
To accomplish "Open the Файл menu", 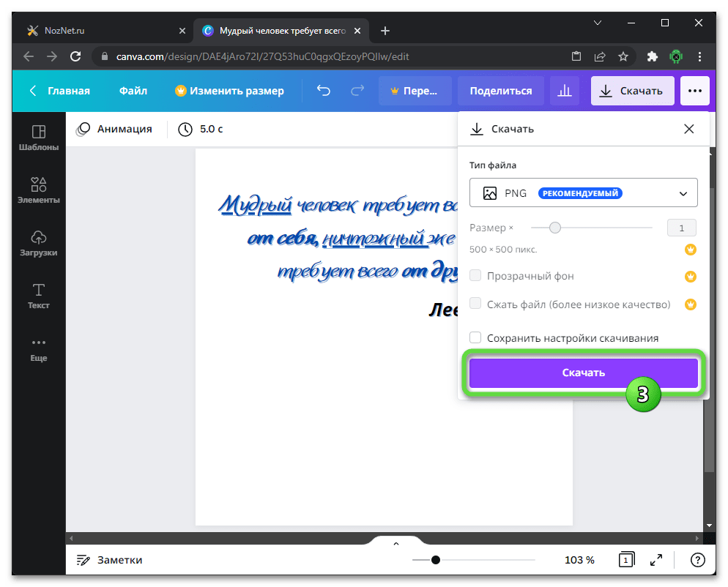I will [x=133, y=91].
